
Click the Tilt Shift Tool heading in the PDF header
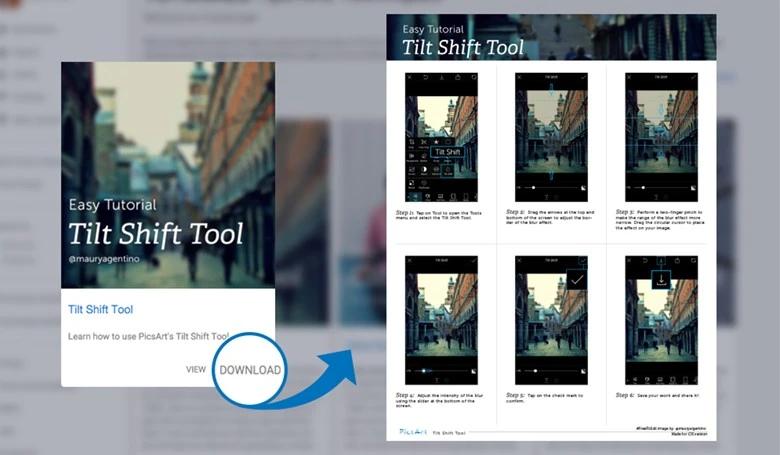(463, 48)
